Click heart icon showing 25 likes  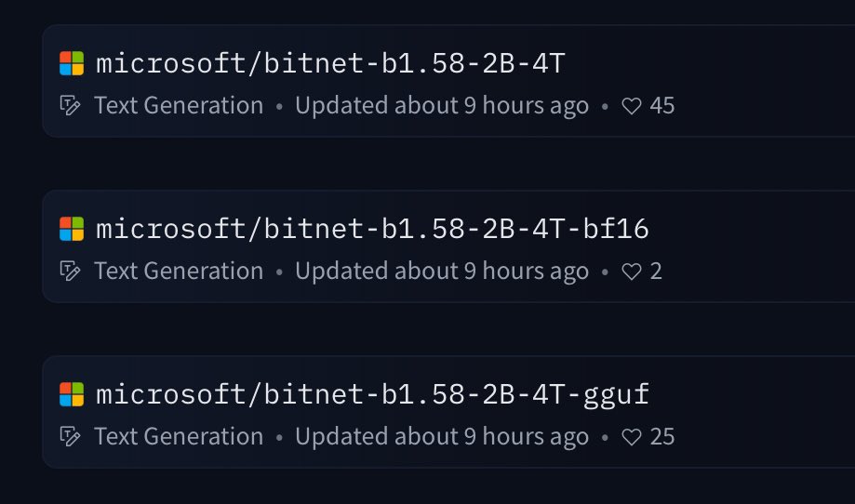tap(632, 437)
